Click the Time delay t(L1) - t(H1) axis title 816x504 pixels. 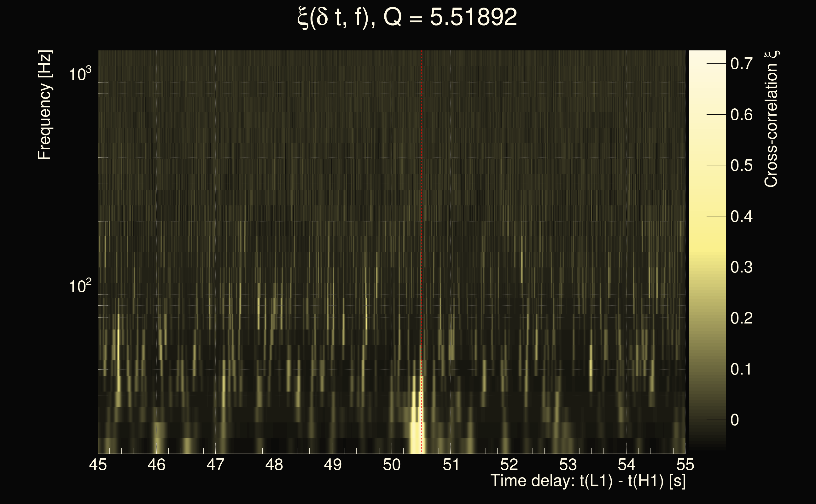coord(588,481)
